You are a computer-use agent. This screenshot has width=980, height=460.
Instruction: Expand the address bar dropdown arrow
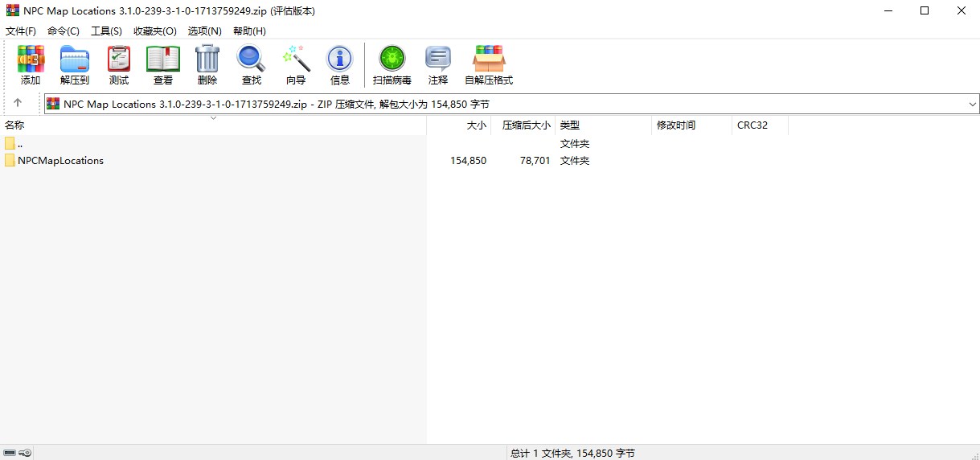click(x=972, y=104)
